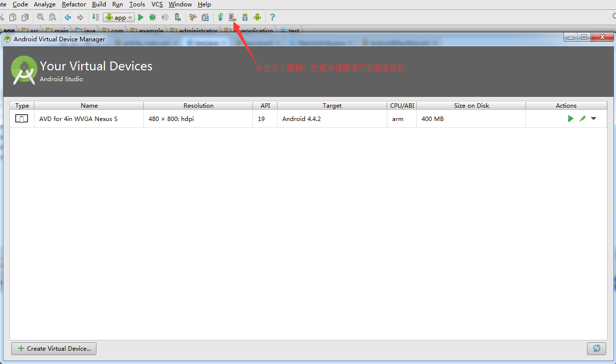
Task: Attach debugger to Android process icon
Action: coord(178,17)
